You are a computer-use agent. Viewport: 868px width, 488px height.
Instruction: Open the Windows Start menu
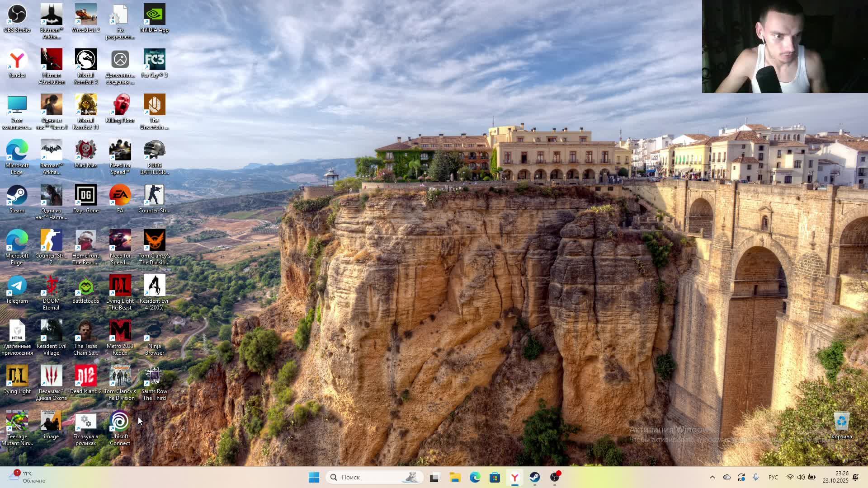point(314,477)
